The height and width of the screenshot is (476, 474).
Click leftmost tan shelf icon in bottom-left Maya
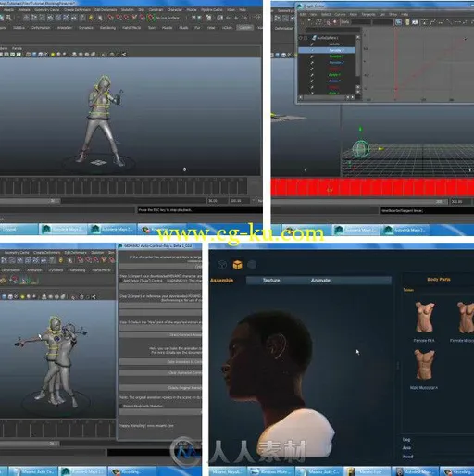click(4, 280)
